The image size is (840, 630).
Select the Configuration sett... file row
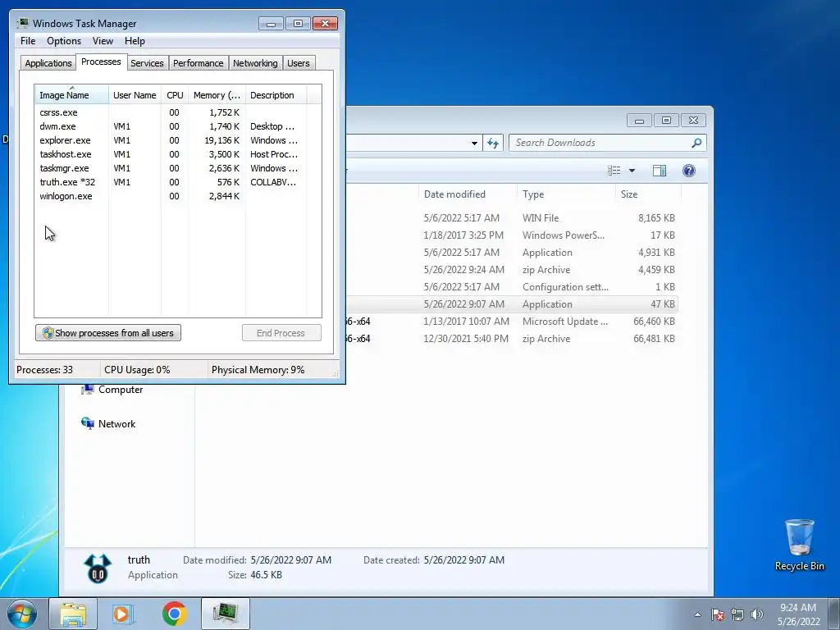tap(512, 287)
